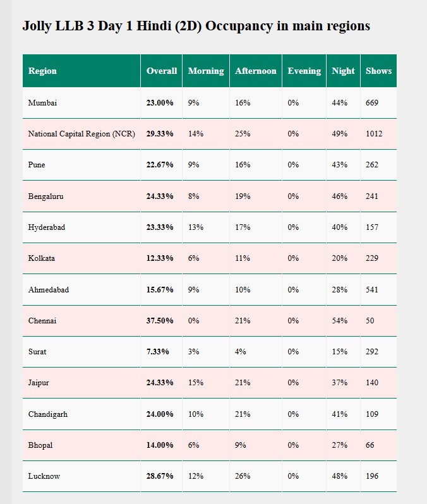Click the Region column header
The image size is (427, 504).
(x=42, y=71)
